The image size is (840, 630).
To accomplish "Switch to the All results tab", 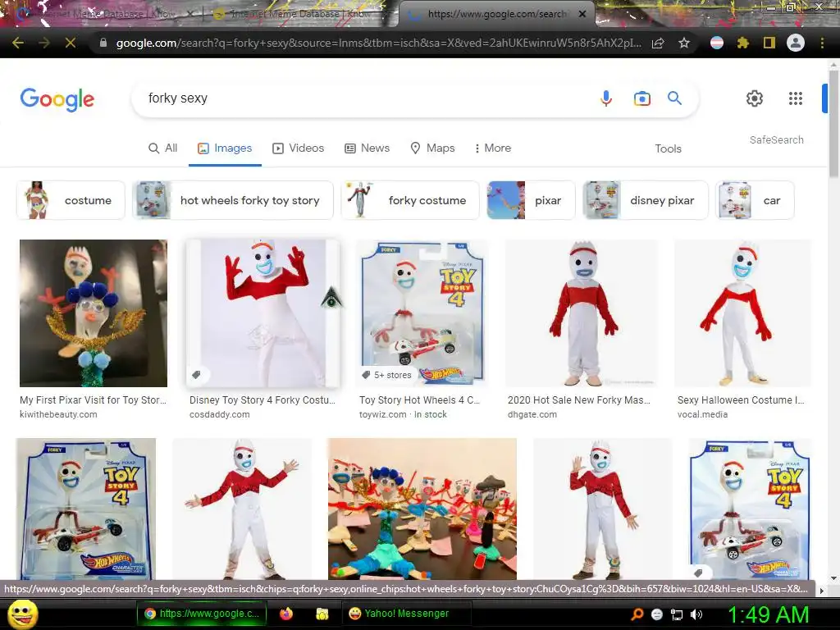I will [x=163, y=148].
